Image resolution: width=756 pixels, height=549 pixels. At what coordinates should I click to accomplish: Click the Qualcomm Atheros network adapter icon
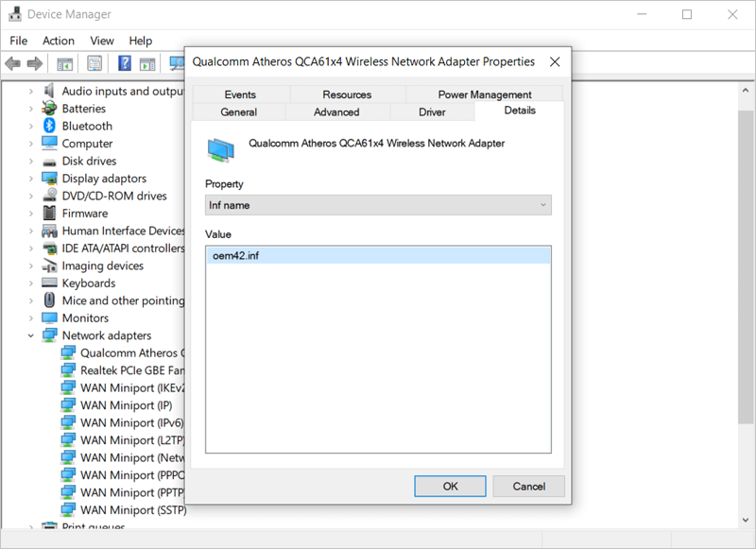pos(70,352)
